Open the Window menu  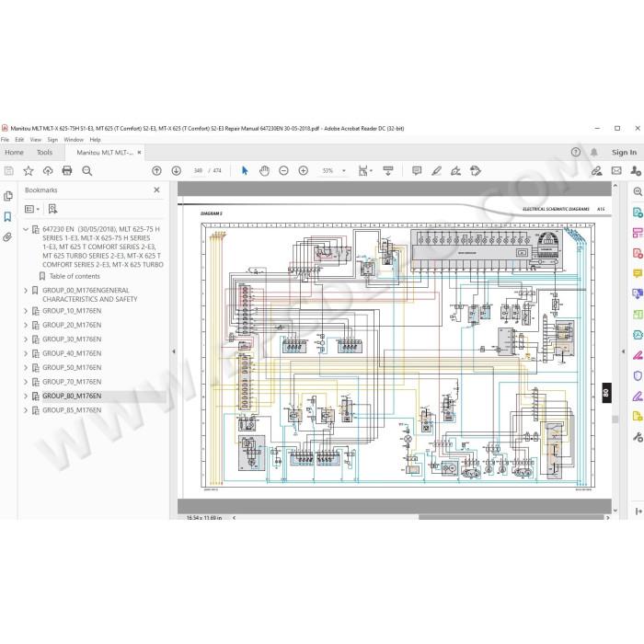[74, 140]
